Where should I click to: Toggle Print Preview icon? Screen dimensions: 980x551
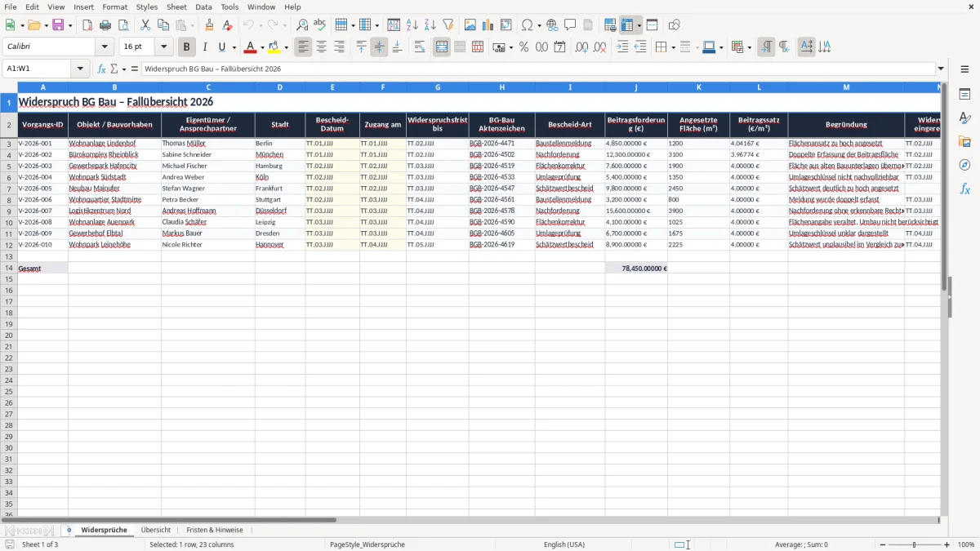(123, 25)
